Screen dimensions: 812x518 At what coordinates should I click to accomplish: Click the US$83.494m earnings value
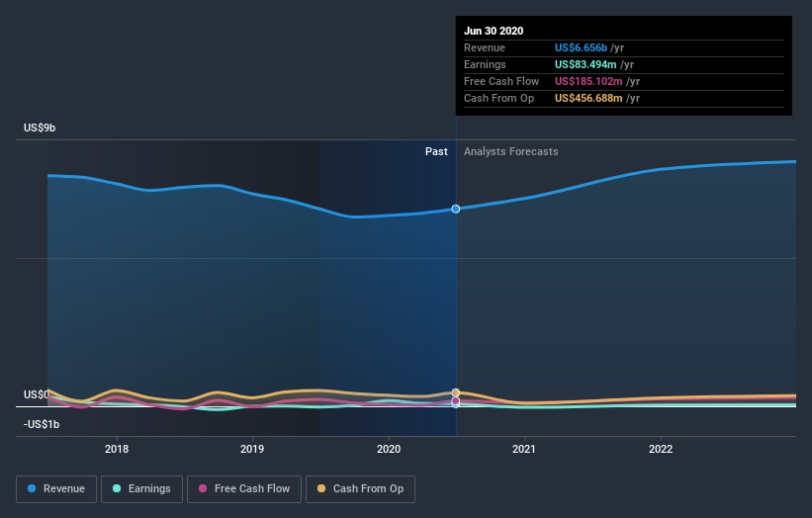point(586,64)
